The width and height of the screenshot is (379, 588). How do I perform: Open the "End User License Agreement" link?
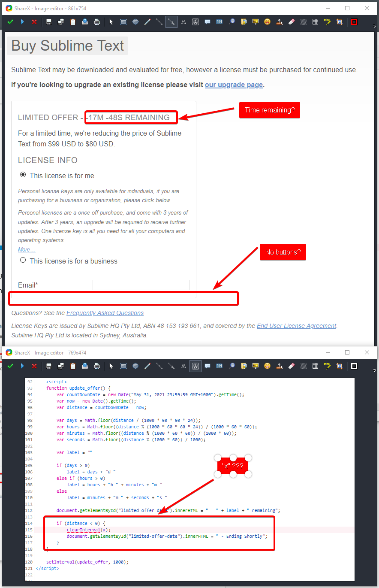[297, 326]
